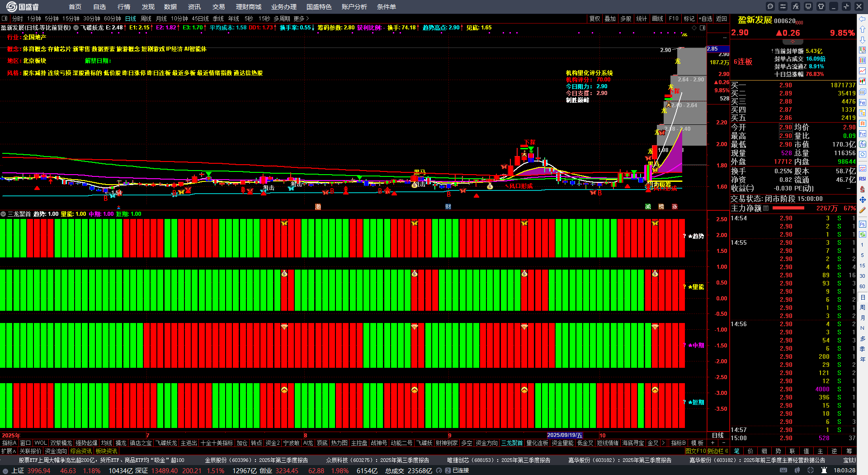The height and width of the screenshot is (475, 868).
Task: Open the settings sliders icon in title bar
Action: 783,6
